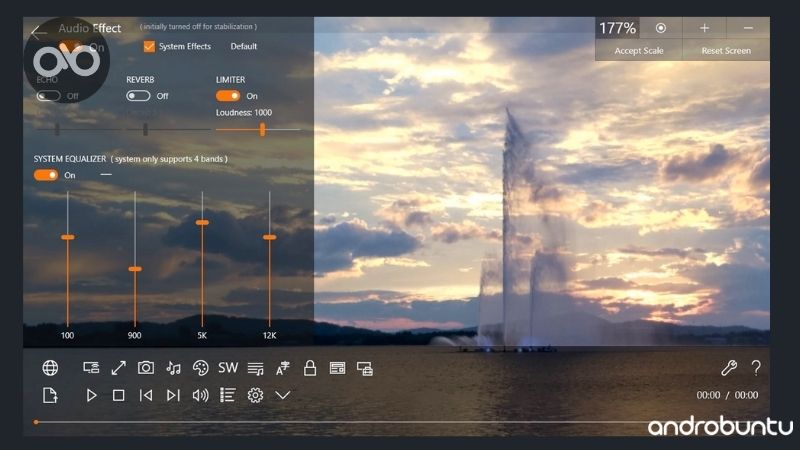This screenshot has width=800, height=450.
Task: Open the network globe icon
Action: pos(50,368)
